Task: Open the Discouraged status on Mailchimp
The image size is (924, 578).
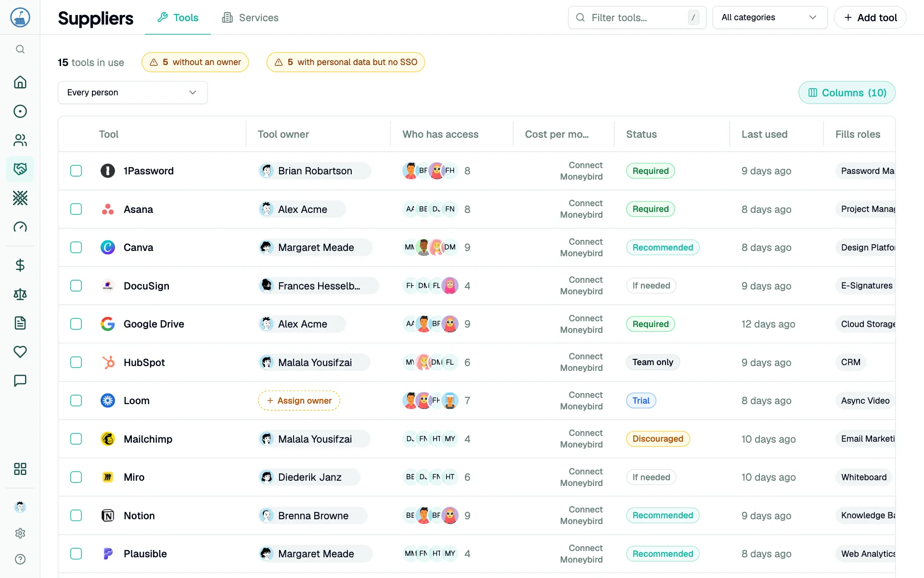Action: click(x=657, y=439)
